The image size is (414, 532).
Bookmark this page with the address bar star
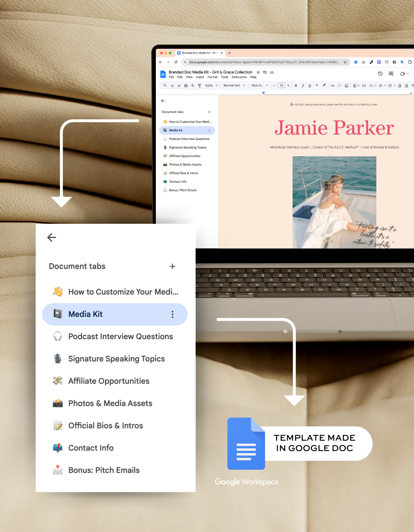345,62
